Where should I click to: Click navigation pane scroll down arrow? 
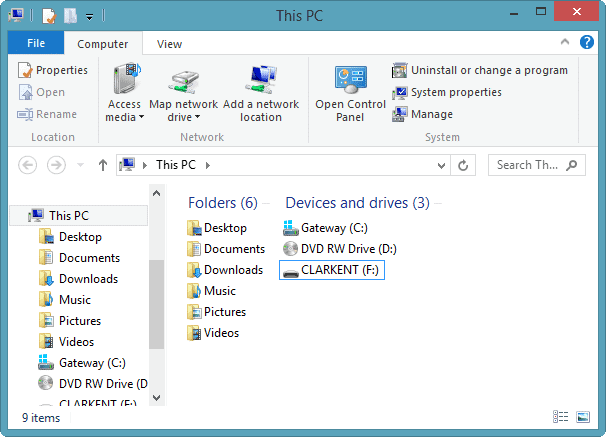coord(157,398)
